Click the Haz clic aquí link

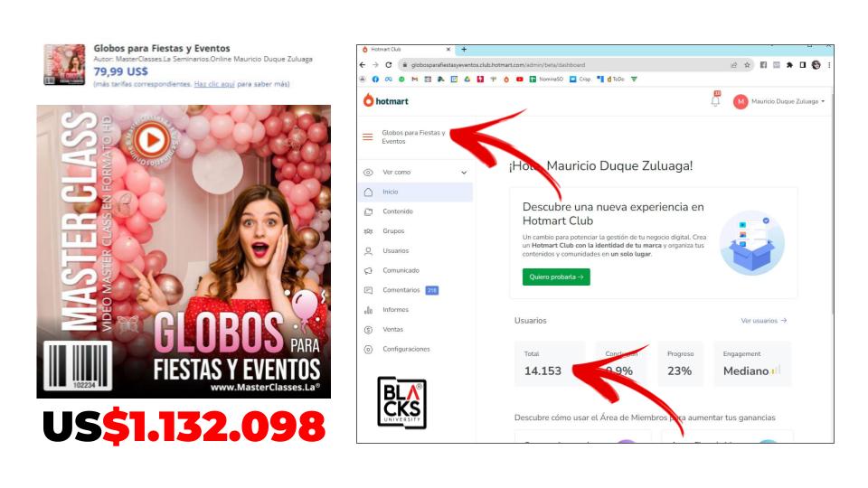tap(214, 84)
